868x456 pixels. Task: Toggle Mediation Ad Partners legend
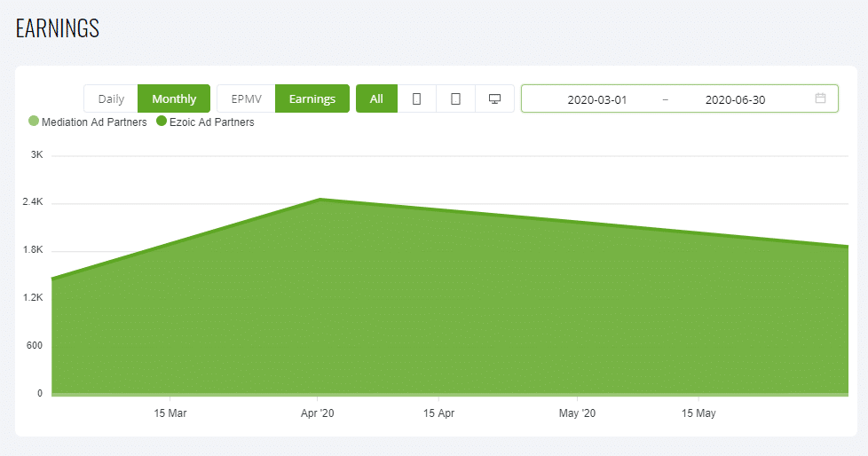[x=88, y=122]
